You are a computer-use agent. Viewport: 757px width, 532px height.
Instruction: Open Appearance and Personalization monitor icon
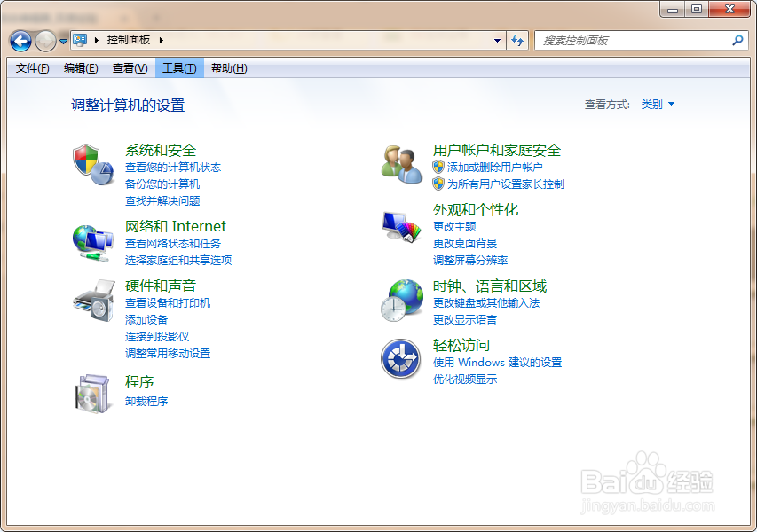coord(399,226)
